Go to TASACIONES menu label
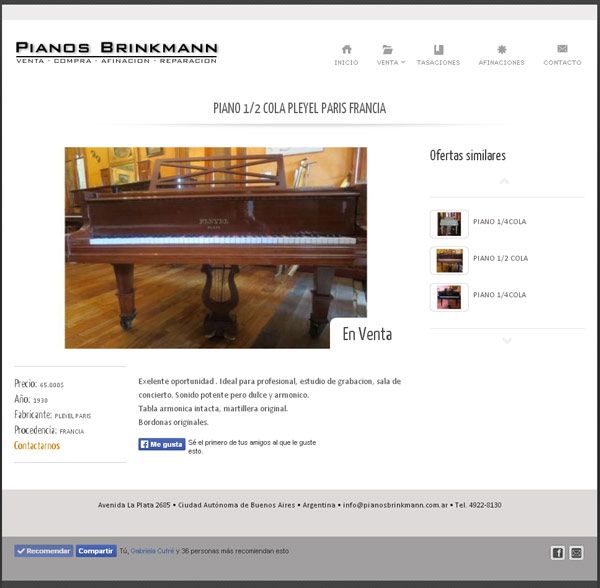 pos(439,62)
